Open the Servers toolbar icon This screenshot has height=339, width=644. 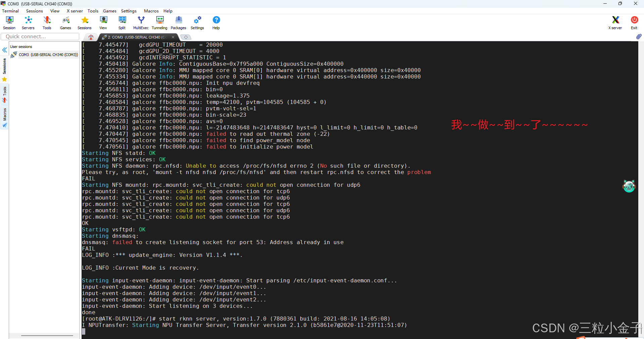pyautogui.click(x=28, y=23)
